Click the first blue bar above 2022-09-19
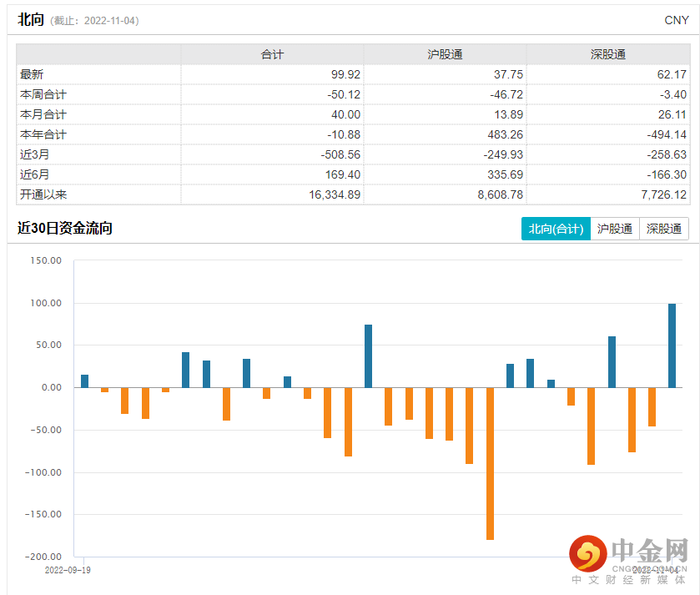Image resolution: width=700 pixels, height=595 pixels. [84, 381]
